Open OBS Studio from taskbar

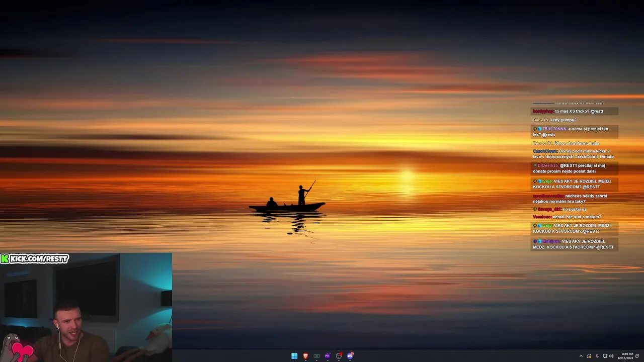[x=339, y=356]
